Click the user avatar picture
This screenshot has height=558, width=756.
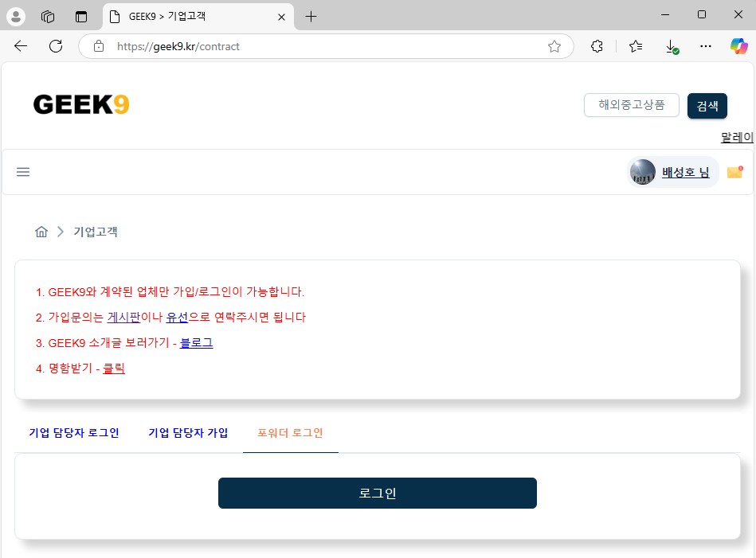[643, 172]
